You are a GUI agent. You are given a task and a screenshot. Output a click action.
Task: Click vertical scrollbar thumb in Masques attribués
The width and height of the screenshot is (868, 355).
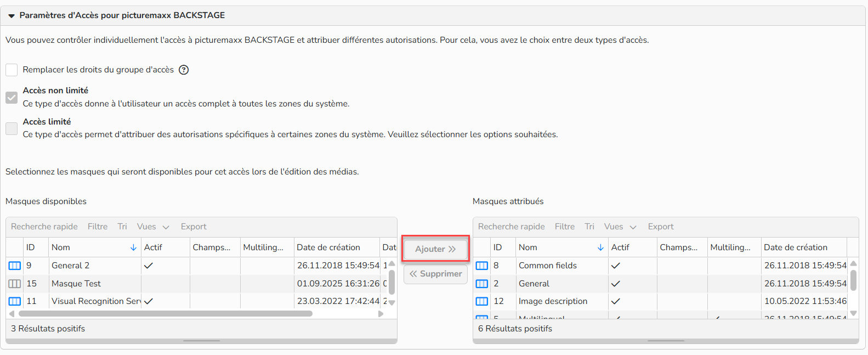(x=854, y=280)
